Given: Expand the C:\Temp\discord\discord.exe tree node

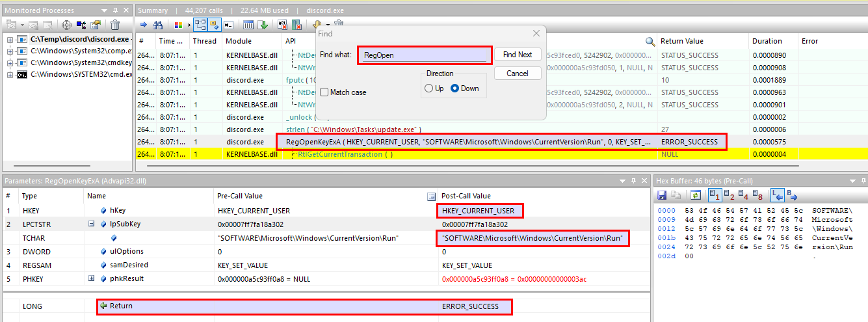Looking at the screenshot, I should pyautogui.click(x=10, y=40).
